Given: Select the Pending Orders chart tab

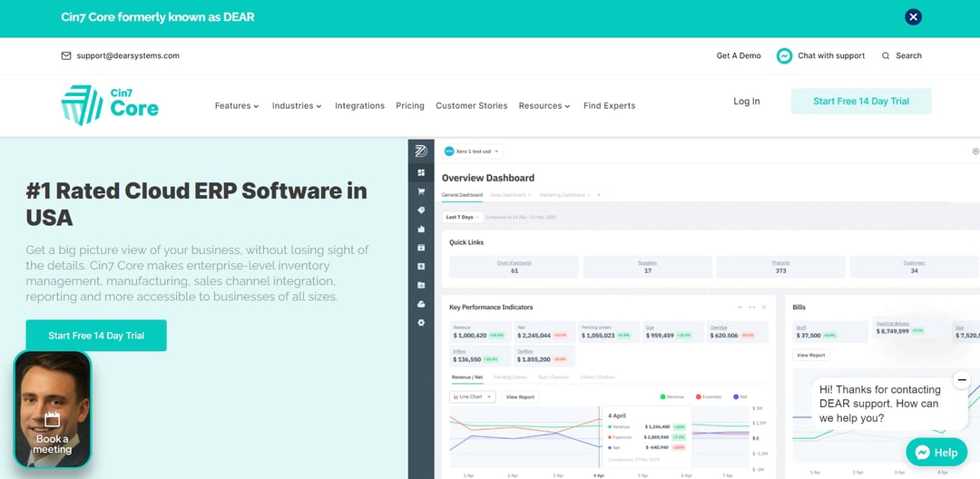Looking at the screenshot, I should tap(510, 377).
